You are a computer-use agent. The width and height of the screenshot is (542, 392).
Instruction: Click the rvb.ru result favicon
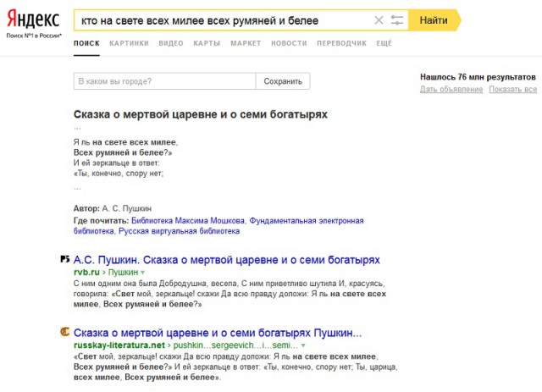click(65, 259)
